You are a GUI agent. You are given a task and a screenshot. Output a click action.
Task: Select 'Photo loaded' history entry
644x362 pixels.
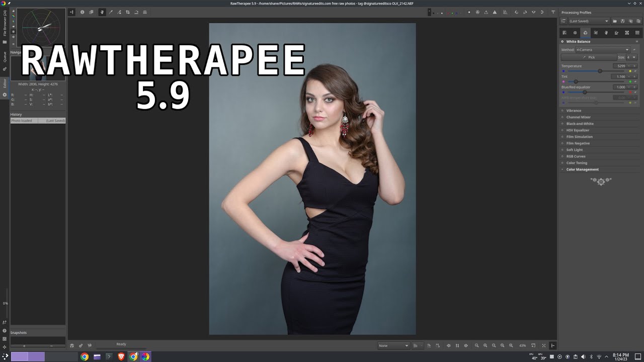pyautogui.click(x=38, y=121)
